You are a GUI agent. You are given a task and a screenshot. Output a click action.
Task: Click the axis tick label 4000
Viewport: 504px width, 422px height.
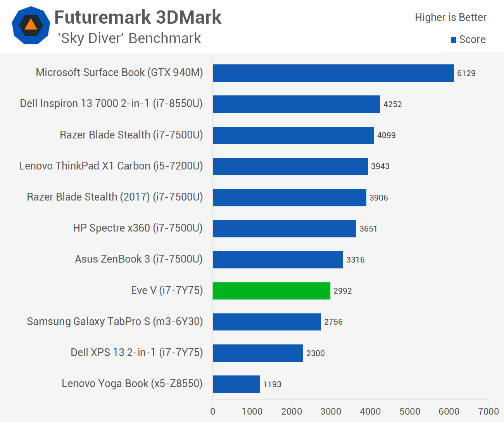pyautogui.click(x=370, y=412)
